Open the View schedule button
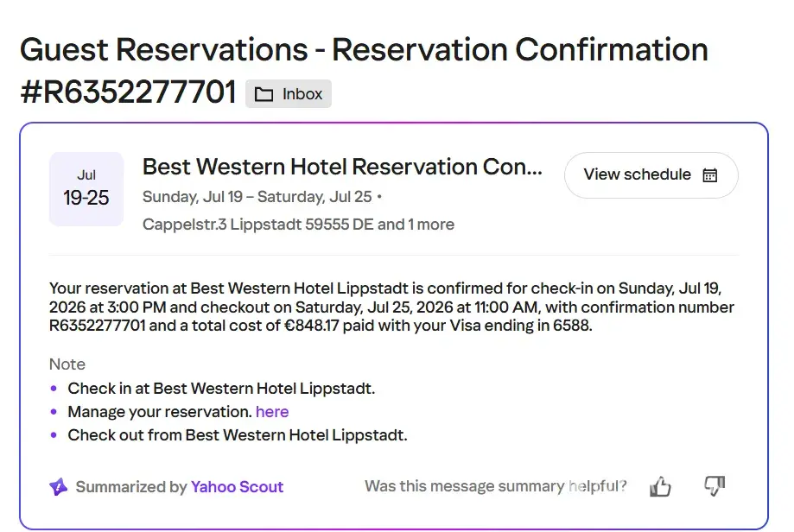Image resolution: width=794 pixels, height=532 pixels. tap(651, 175)
